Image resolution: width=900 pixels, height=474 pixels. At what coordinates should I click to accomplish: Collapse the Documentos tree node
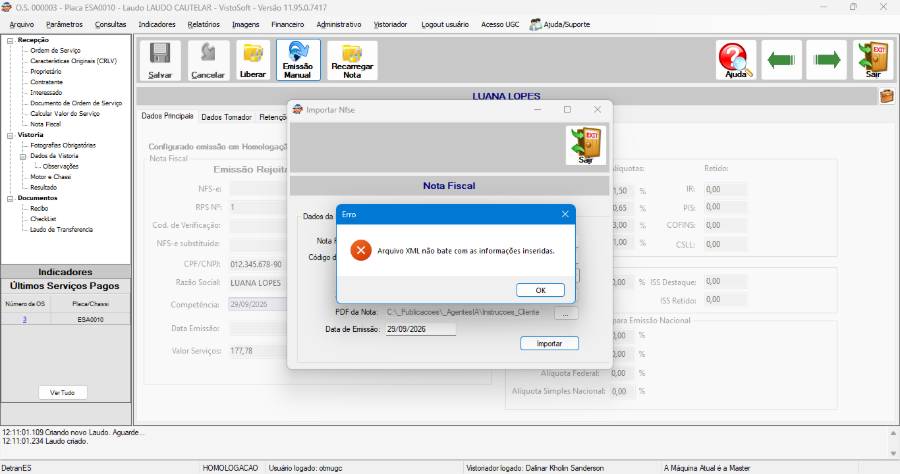click(x=10, y=199)
